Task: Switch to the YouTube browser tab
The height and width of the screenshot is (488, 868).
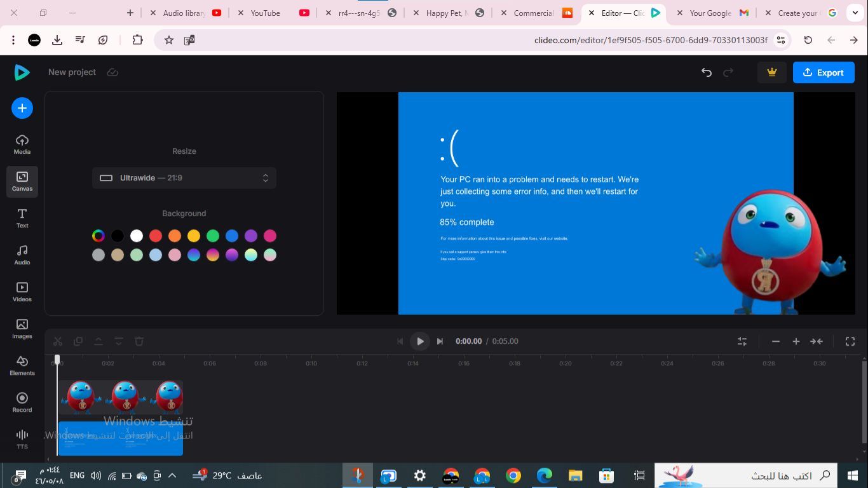Action: pos(266,13)
